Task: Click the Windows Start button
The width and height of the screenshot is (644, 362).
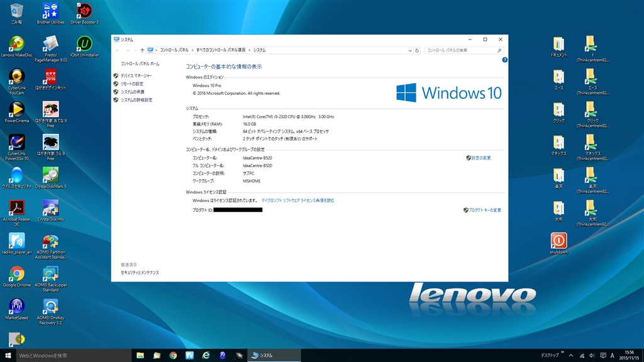Action: tap(8, 356)
